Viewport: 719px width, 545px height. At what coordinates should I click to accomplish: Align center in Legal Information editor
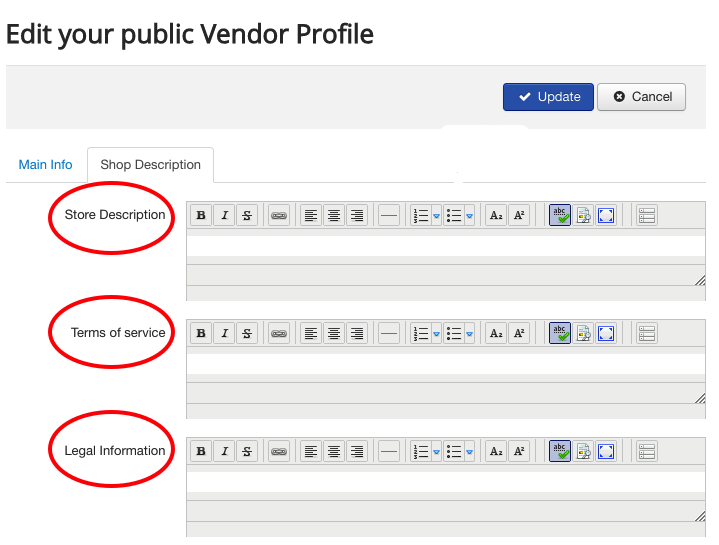(x=334, y=451)
